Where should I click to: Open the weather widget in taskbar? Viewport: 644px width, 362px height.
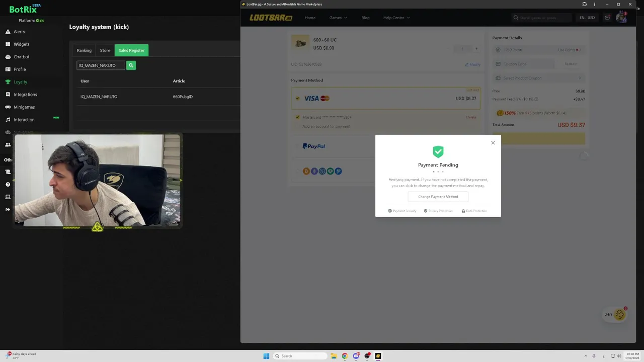click(21, 355)
